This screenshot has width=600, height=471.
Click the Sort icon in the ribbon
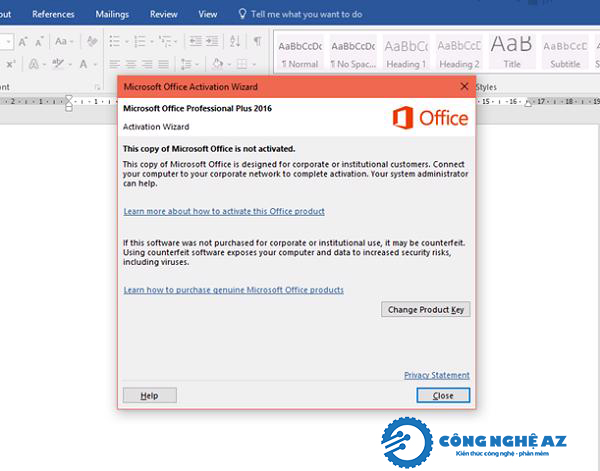pos(235,41)
